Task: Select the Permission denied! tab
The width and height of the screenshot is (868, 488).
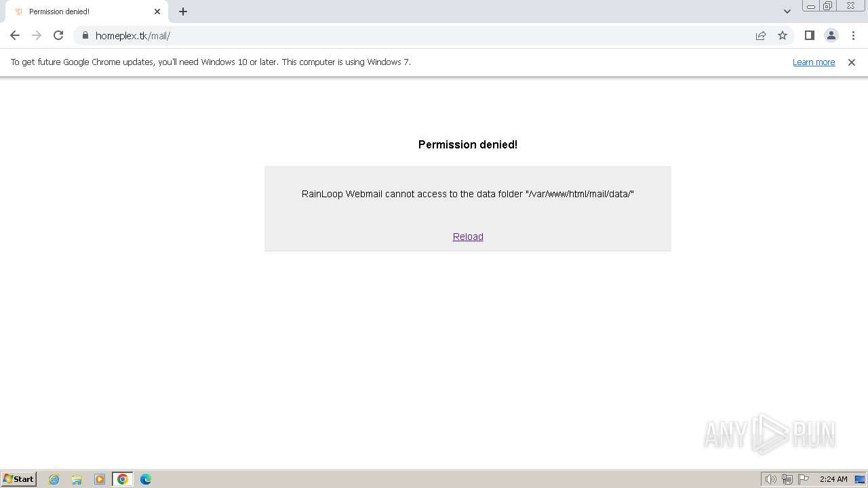Action: (x=86, y=12)
